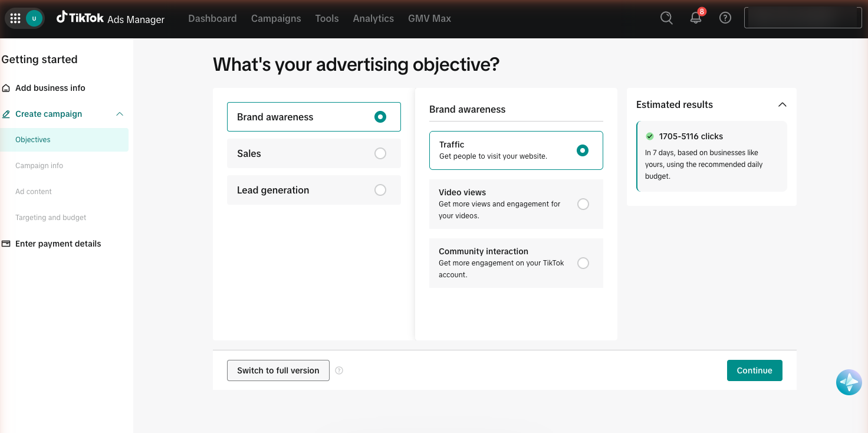Open the Dashboard menu

click(x=212, y=18)
